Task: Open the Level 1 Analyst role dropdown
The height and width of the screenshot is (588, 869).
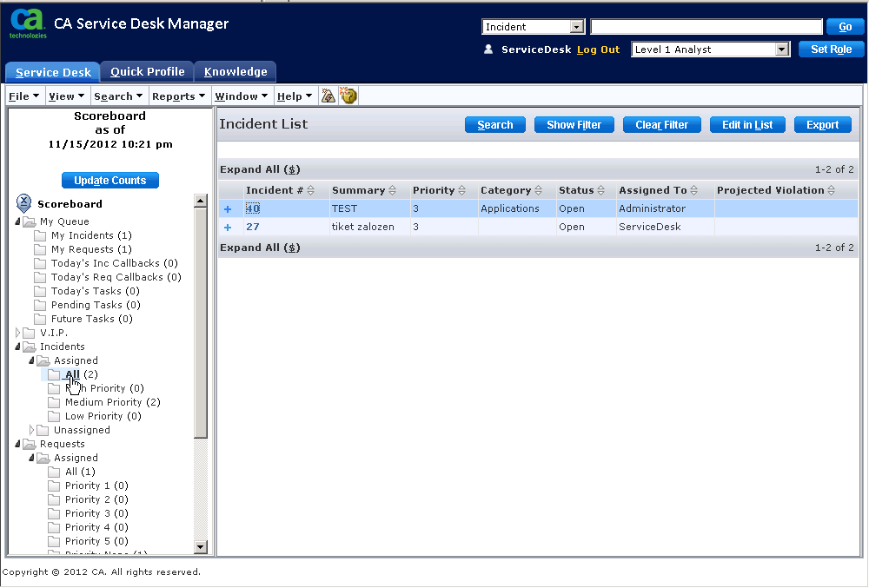Action: [x=781, y=50]
